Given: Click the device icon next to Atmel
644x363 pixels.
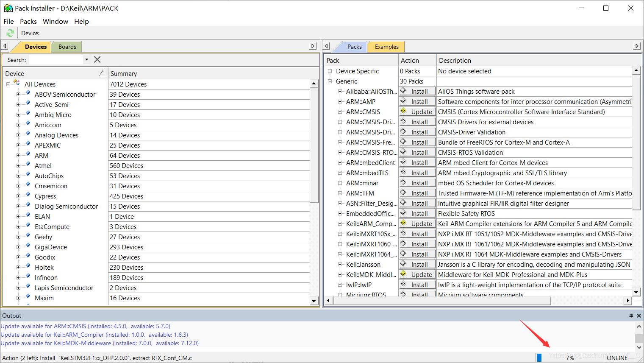Looking at the screenshot, I should point(28,165).
